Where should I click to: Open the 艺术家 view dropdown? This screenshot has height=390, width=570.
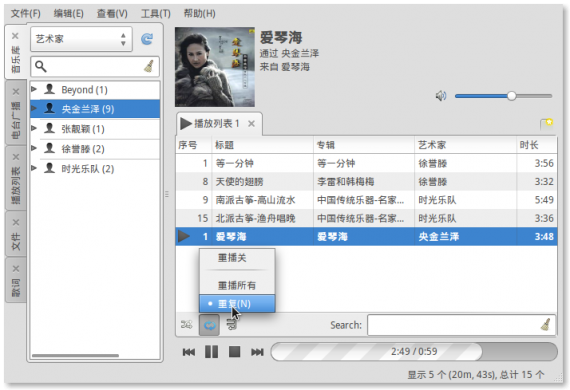[81, 39]
